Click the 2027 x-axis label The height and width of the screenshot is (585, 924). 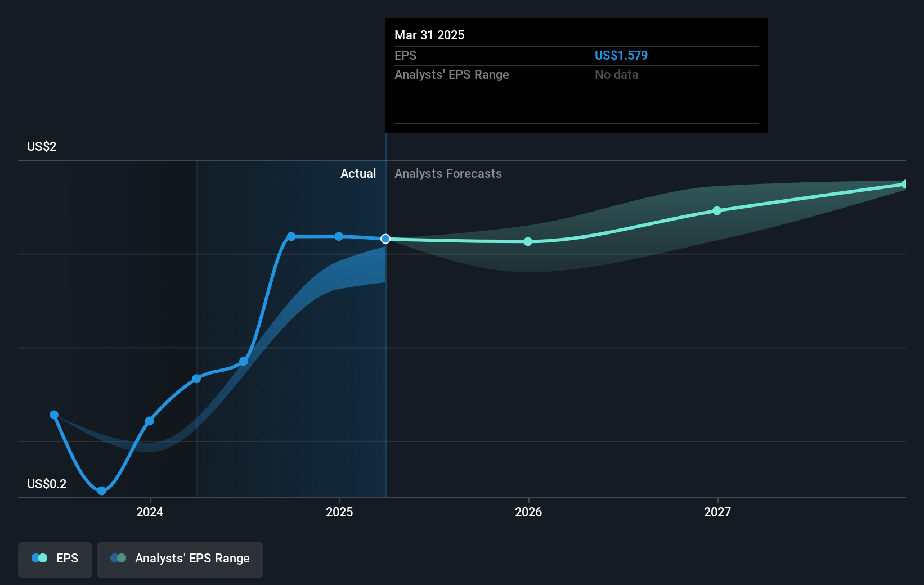[x=717, y=512]
